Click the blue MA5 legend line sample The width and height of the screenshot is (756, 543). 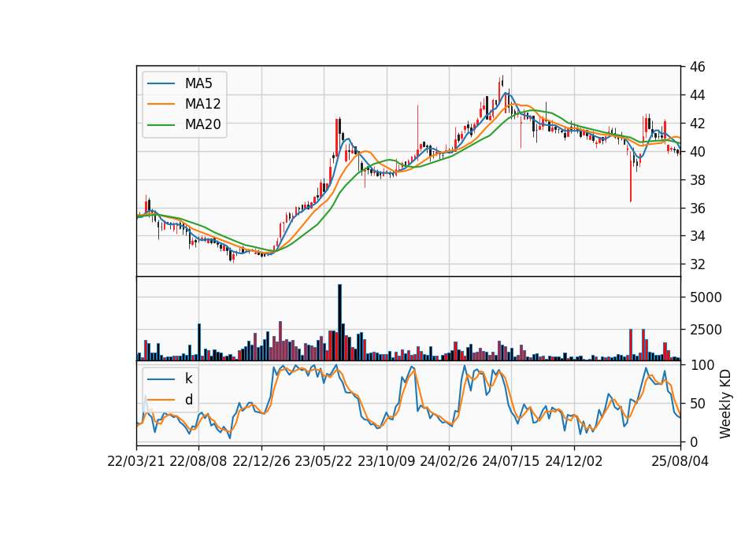(x=161, y=83)
